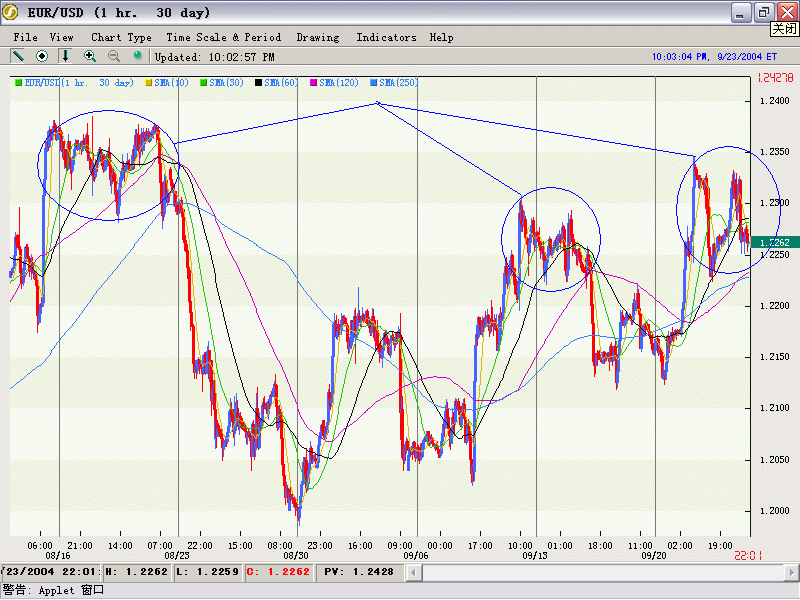
Task: Click the EUR/USD green legend swatch
Action: pyautogui.click(x=19, y=83)
